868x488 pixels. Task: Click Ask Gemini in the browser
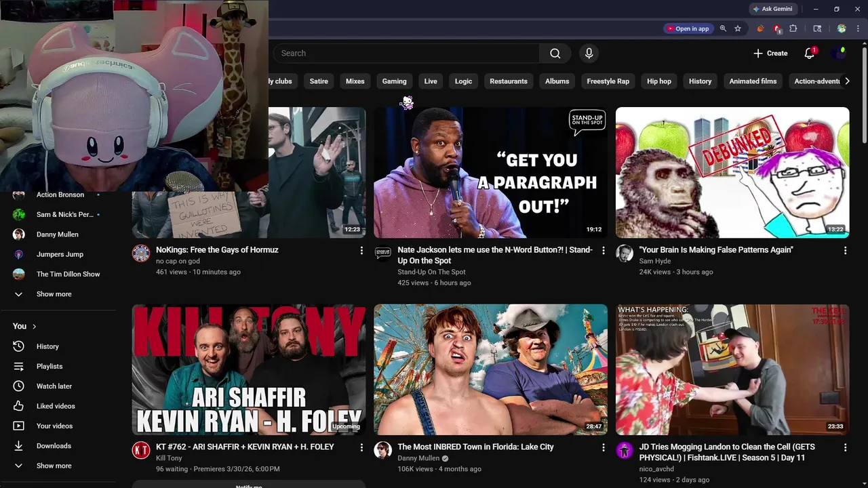[x=772, y=9]
